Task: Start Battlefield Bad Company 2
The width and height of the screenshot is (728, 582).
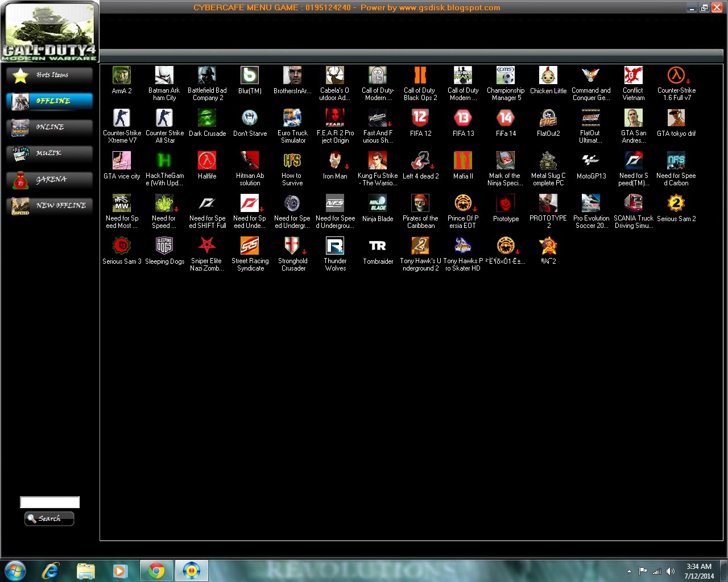Action: 207,75
